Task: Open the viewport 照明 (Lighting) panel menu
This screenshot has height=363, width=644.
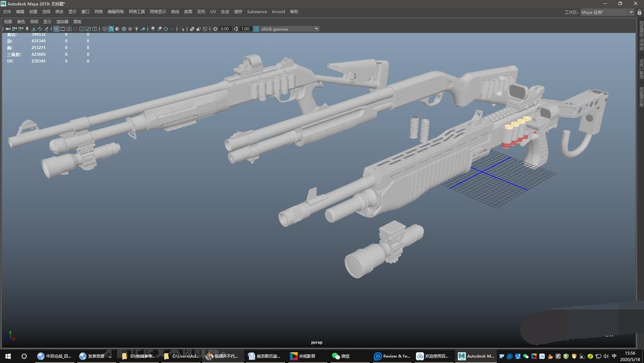Action: 34,21
